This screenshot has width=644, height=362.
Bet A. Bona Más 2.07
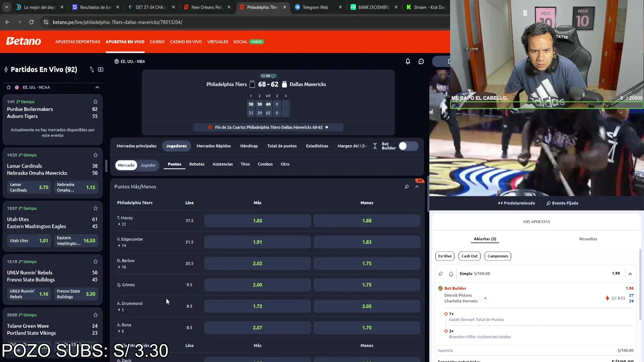tap(258, 327)
